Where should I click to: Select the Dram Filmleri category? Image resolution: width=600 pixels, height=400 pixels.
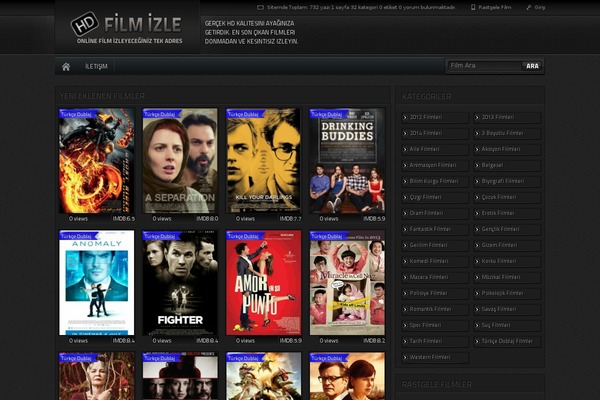tap(435, 213)
